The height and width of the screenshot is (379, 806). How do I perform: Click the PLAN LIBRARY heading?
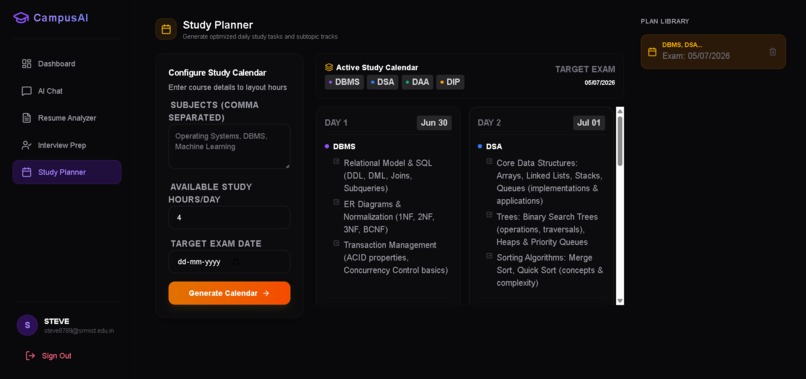(x=665, y=21)
